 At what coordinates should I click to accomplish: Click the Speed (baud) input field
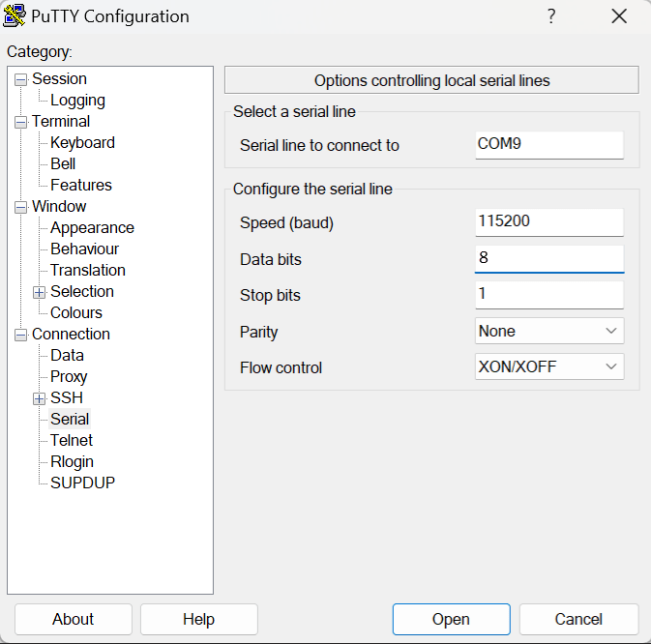click(548, 221)
